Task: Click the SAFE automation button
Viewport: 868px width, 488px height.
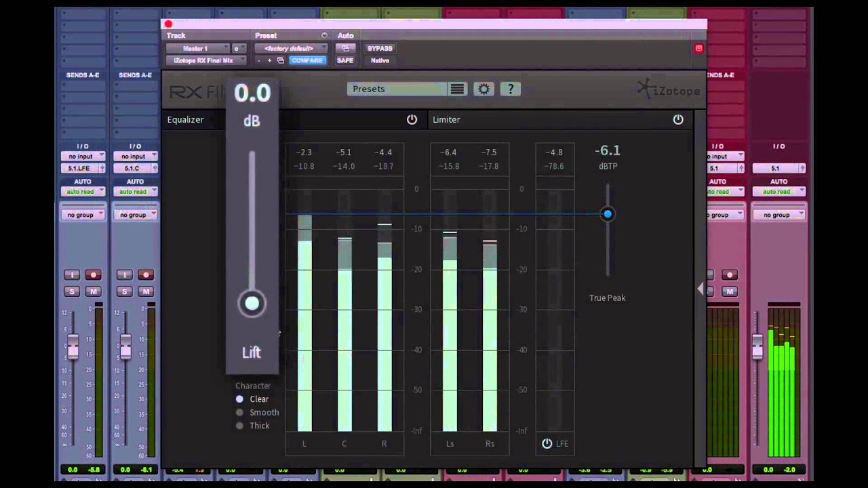Action: (345, 60)
